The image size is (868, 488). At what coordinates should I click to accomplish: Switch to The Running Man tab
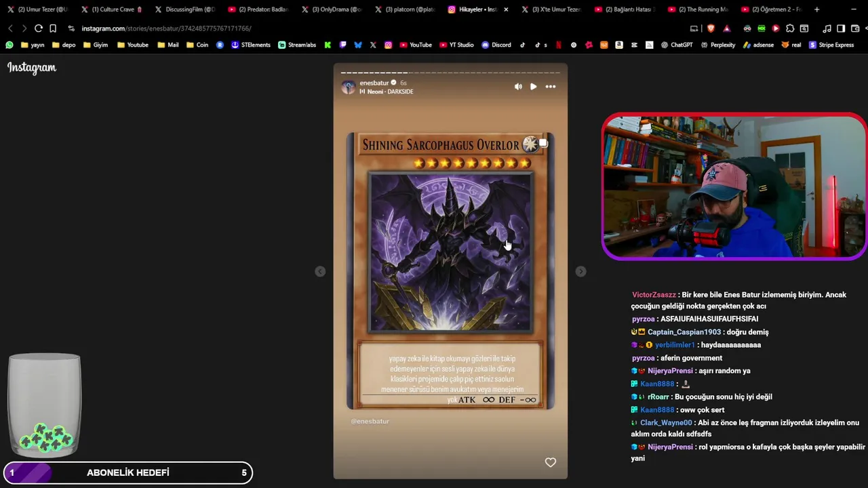click(x=700, y=9)
